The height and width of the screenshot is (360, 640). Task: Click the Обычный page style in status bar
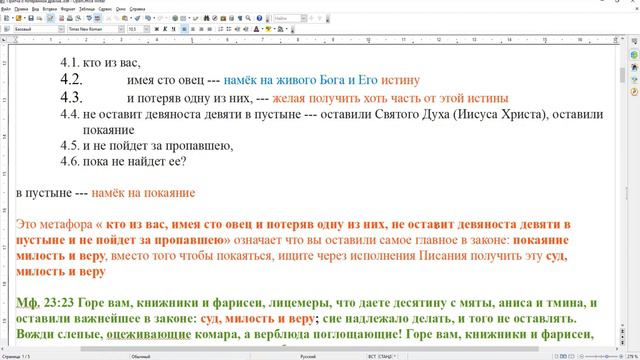[x=141, y=357]
